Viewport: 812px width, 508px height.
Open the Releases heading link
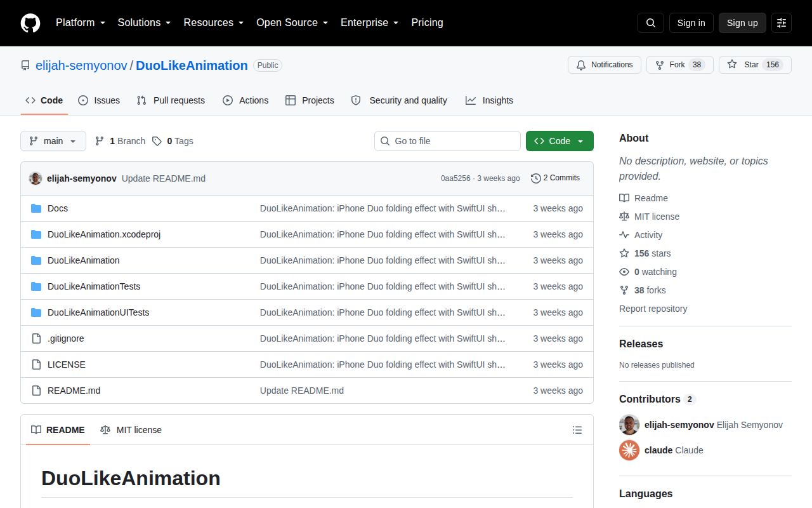click(641, 344)
